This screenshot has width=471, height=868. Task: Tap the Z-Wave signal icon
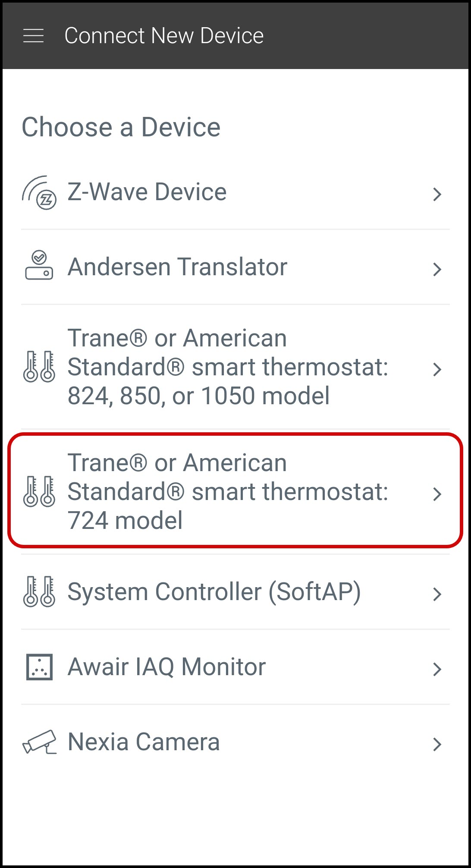pyautogui.click(x=39, y=192)
